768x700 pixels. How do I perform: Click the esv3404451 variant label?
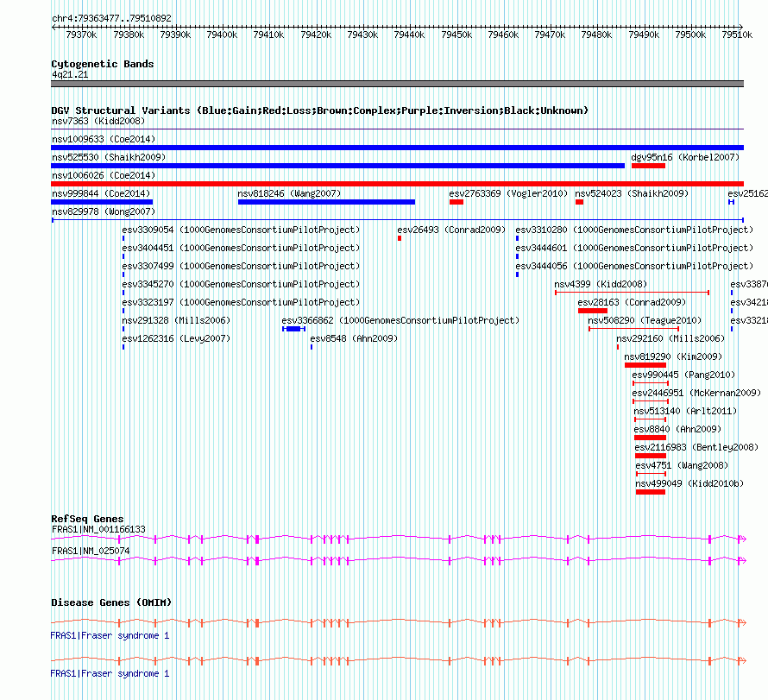[x=241, y=248]
